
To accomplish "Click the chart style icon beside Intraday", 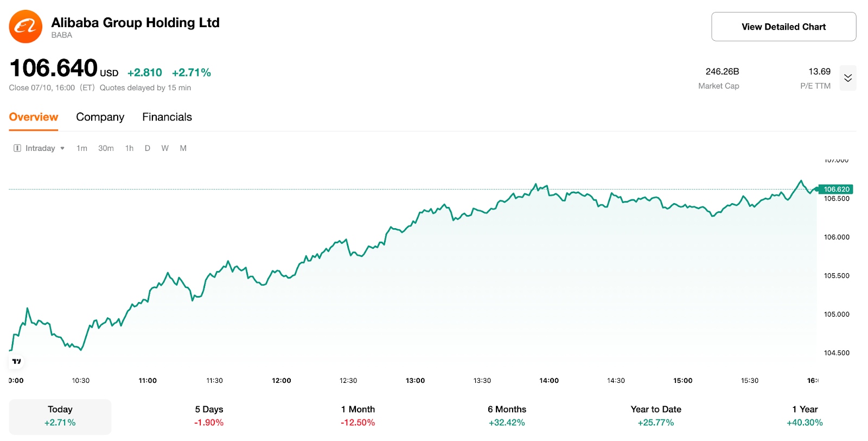I will coord(17,148).
